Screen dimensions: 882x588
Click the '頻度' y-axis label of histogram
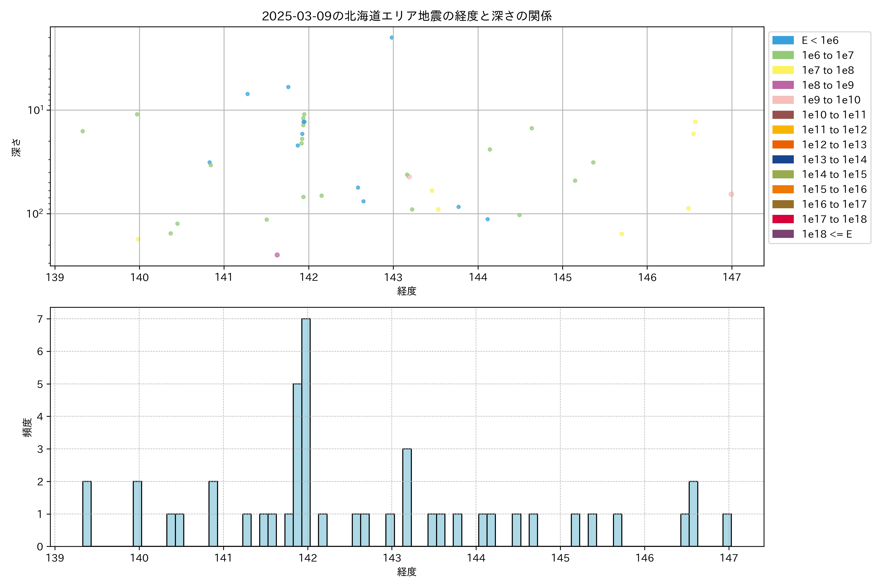(x=27, y=428)
